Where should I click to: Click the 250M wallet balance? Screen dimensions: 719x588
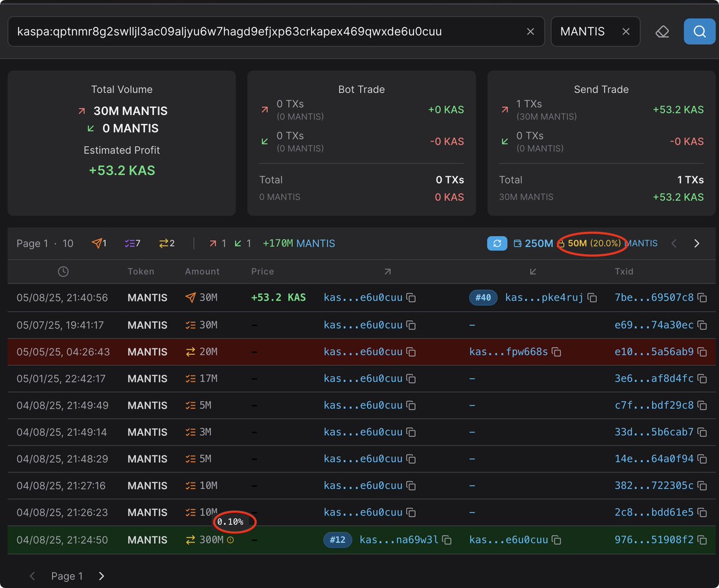(533, 243)
